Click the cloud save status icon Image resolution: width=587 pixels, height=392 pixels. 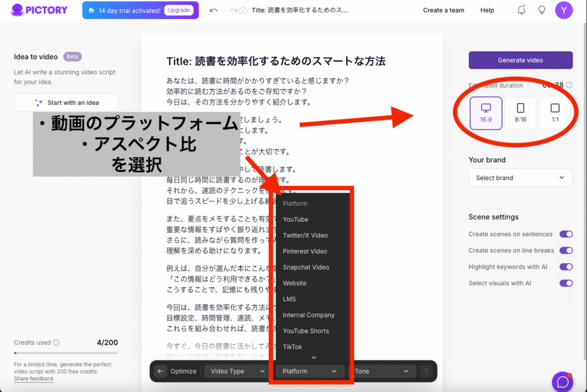click(243, 10)
